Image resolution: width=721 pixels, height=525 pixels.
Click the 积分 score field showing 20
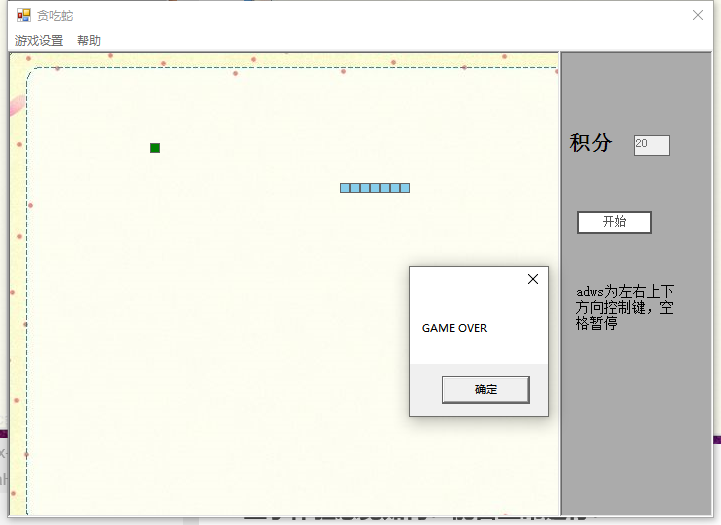pos(652,145)
